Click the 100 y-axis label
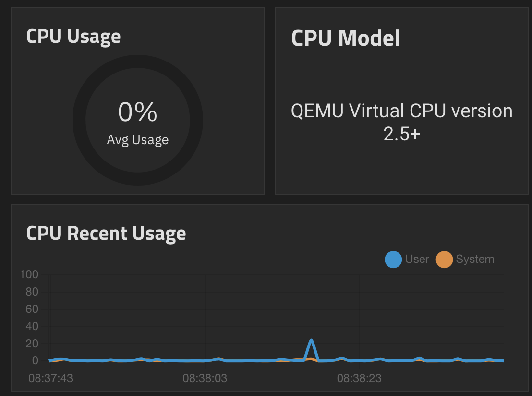The width and height of the screenshot is (532, 396). pos(29,274)
